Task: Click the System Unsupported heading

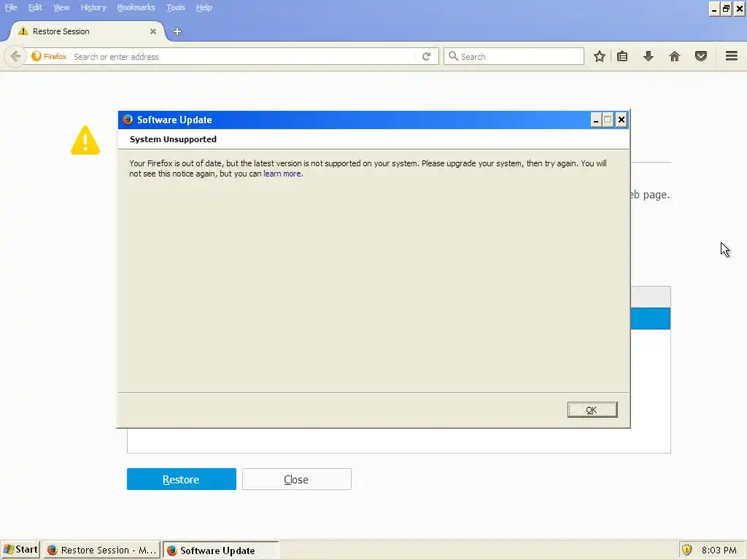Action: [x=173, y=139]
